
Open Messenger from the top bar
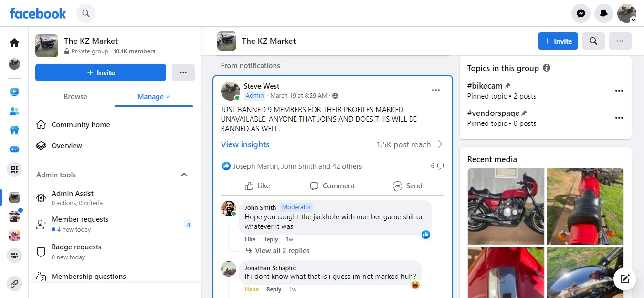581,13
